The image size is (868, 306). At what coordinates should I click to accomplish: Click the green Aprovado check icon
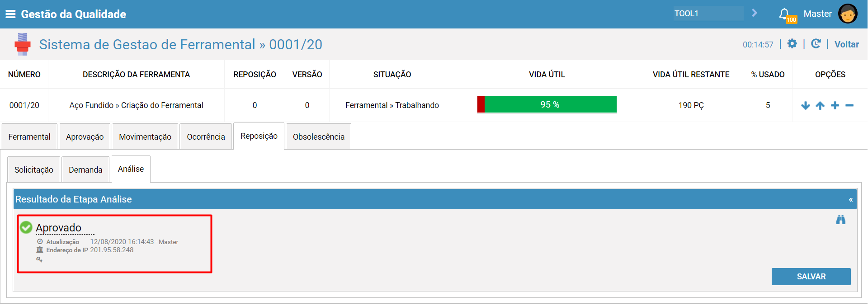(26, 227)
